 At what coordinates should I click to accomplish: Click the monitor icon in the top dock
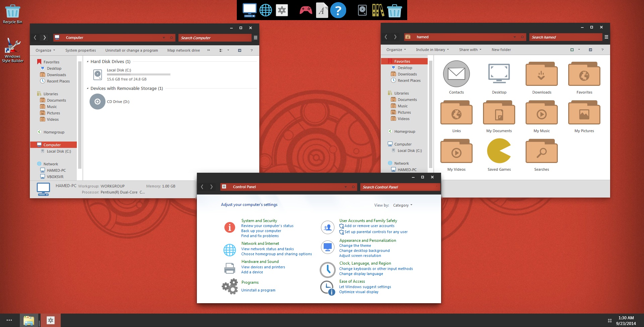pyautogui.click(x=250, y=10)
